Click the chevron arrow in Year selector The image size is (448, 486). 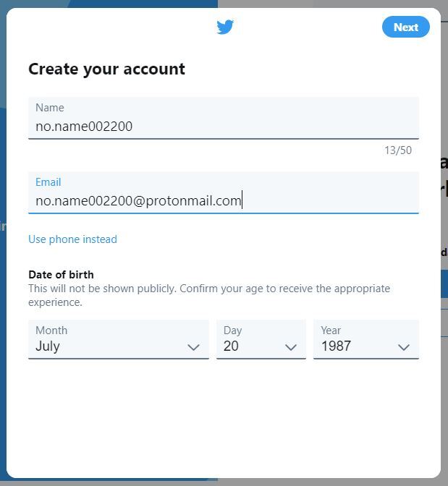404,347
